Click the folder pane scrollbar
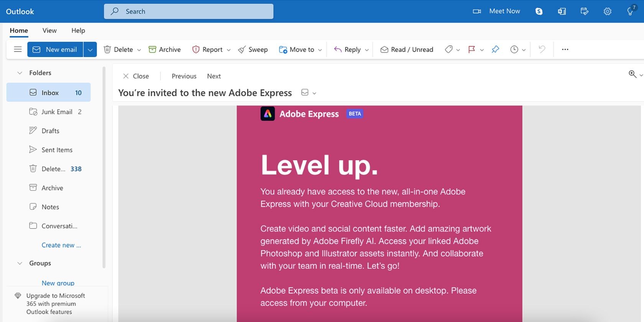 (104, 168)
